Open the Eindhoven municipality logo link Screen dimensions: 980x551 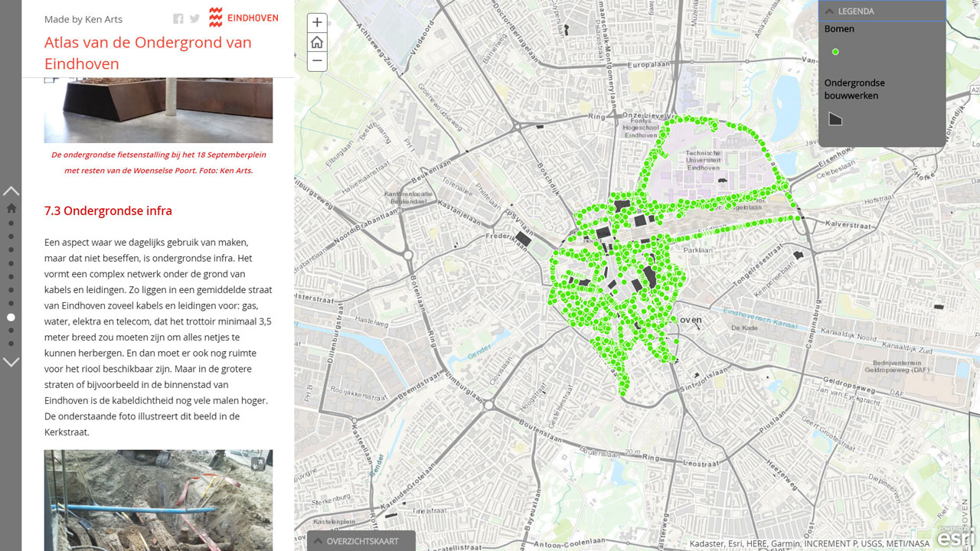(243, 18)
